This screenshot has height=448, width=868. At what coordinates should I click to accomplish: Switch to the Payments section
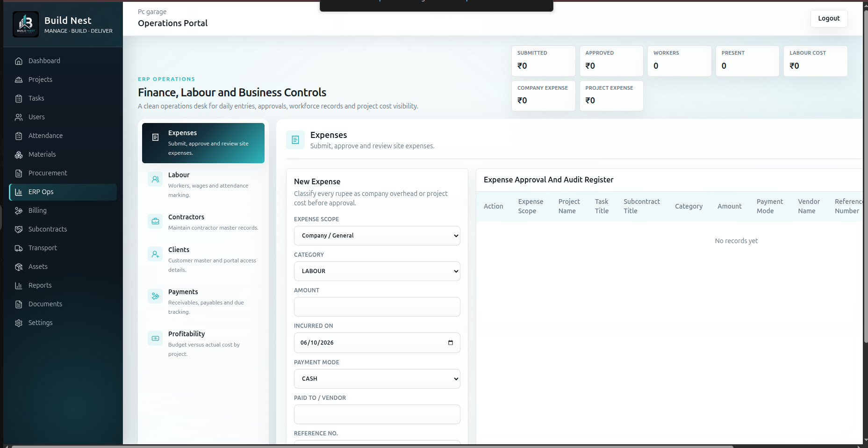(x=203, y=302)
